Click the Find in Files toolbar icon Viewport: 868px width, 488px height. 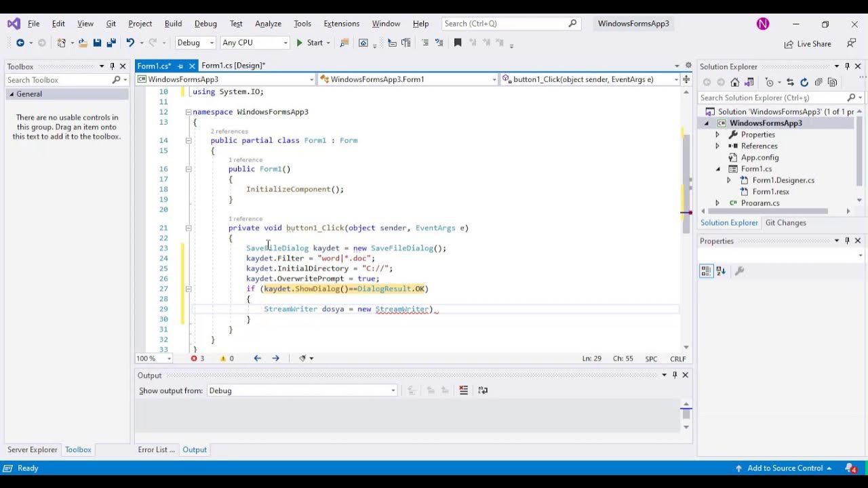point(344,43)
